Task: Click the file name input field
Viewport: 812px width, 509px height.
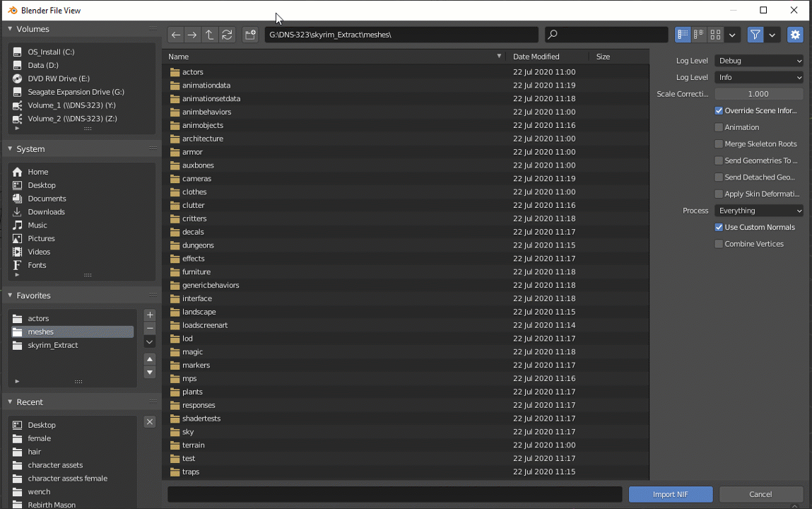Action: pyautogui.click(x=394, y=494)
